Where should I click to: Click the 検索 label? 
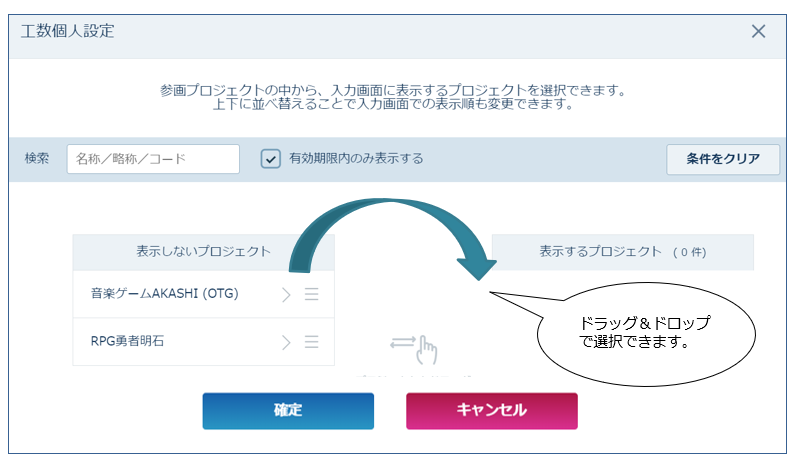(x=37, y=159)
